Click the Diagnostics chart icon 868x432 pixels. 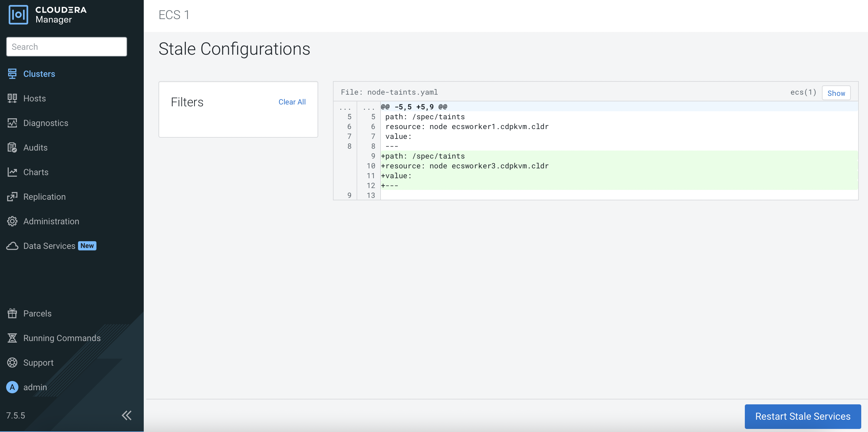click(x=12, y=123)
